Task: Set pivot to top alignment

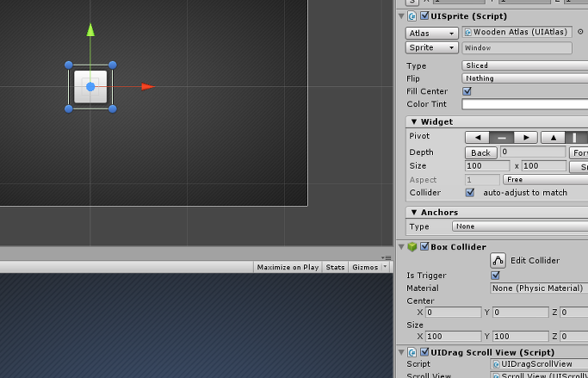Action: coord(553,138)
